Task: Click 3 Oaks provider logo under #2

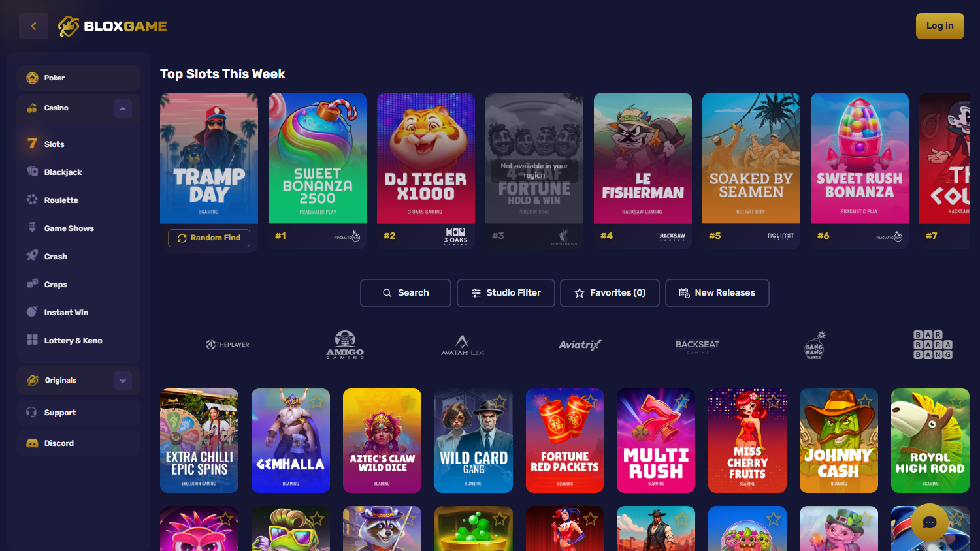Action: pyautogui.click(x=455, y=236)
